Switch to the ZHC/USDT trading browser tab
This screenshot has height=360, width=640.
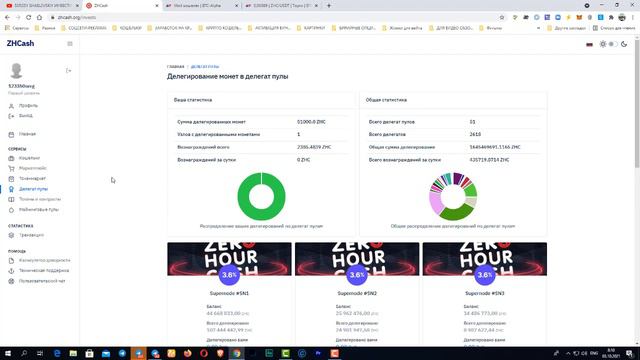(x=281, y=6)
